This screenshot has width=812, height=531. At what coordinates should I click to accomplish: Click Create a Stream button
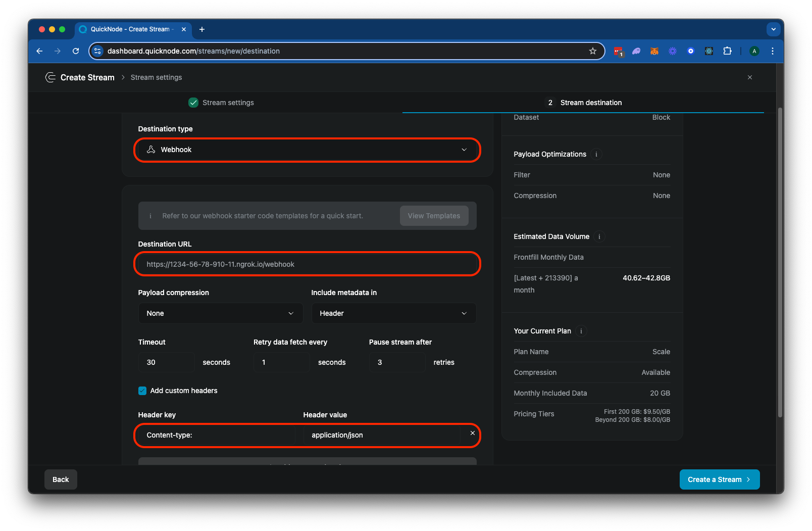tap(720, 479)
